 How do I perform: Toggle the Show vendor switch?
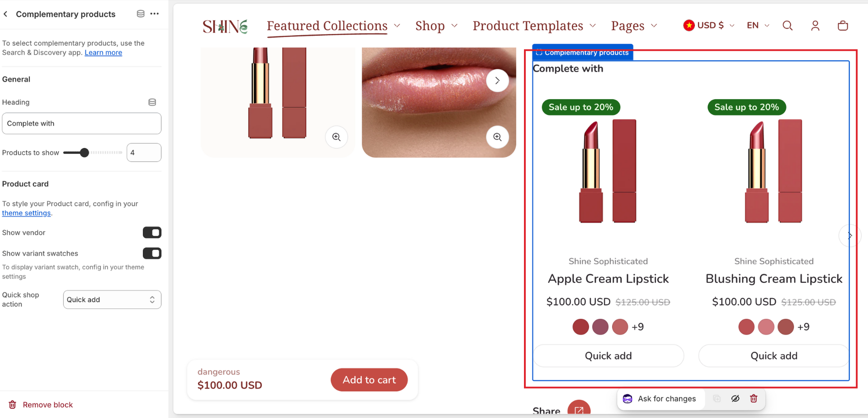click(152, 233)
